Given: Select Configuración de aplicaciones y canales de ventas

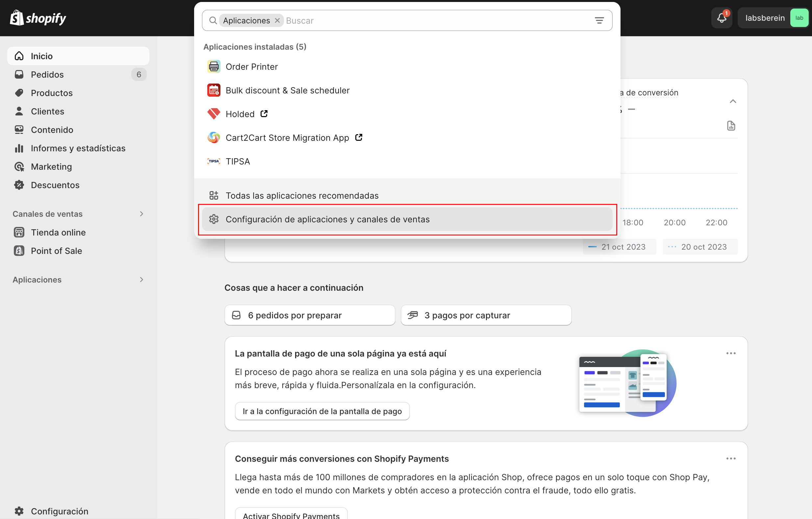Looking at the screenshot, I should tap(328, 219).
